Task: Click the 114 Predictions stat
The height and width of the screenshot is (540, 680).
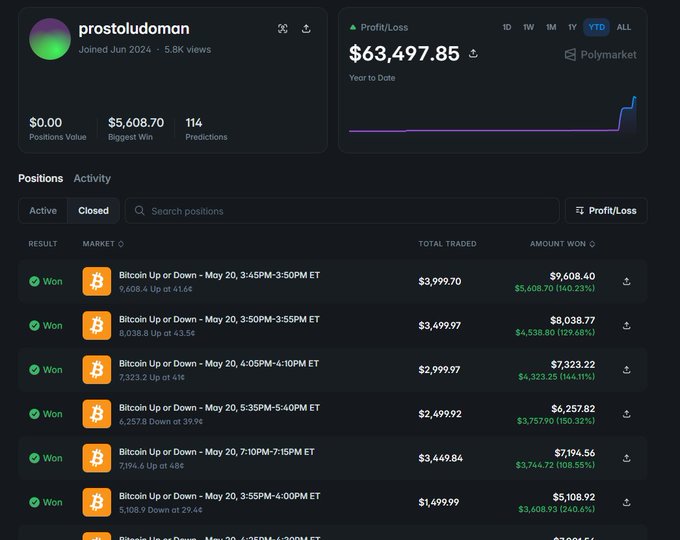Action: 206,128
